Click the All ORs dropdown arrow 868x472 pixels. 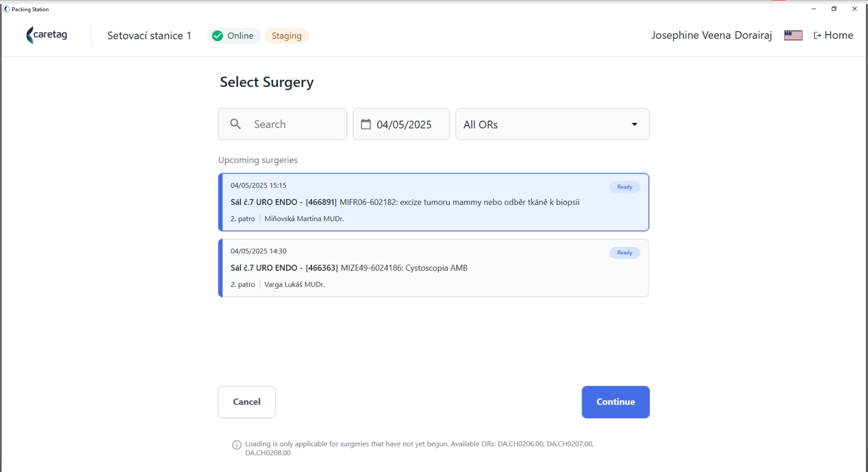click(634, 124)
